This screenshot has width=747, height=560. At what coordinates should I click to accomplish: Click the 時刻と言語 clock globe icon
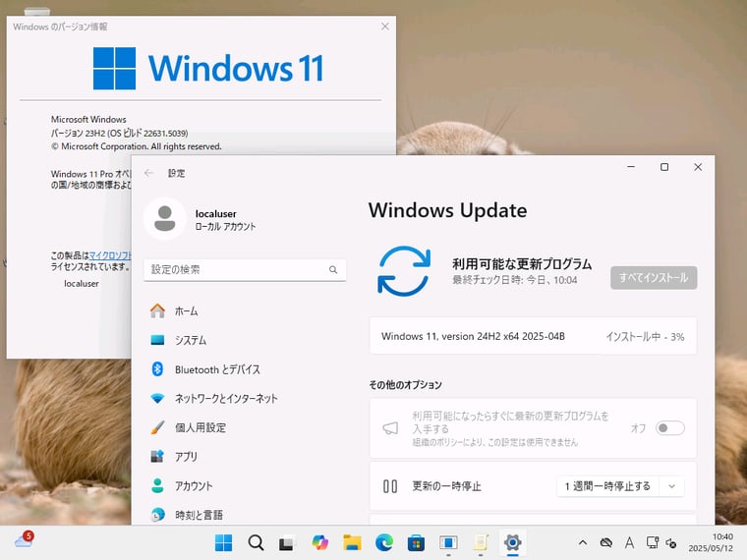coord(157,515)
